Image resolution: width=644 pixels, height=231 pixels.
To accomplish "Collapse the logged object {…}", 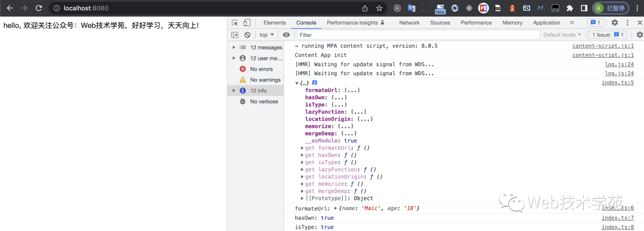I will tap(298, 84).
